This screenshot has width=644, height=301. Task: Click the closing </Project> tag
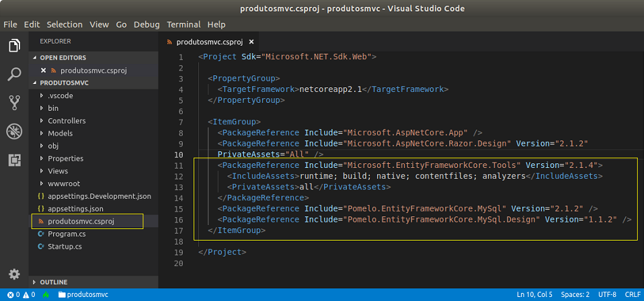pos(223,252)
